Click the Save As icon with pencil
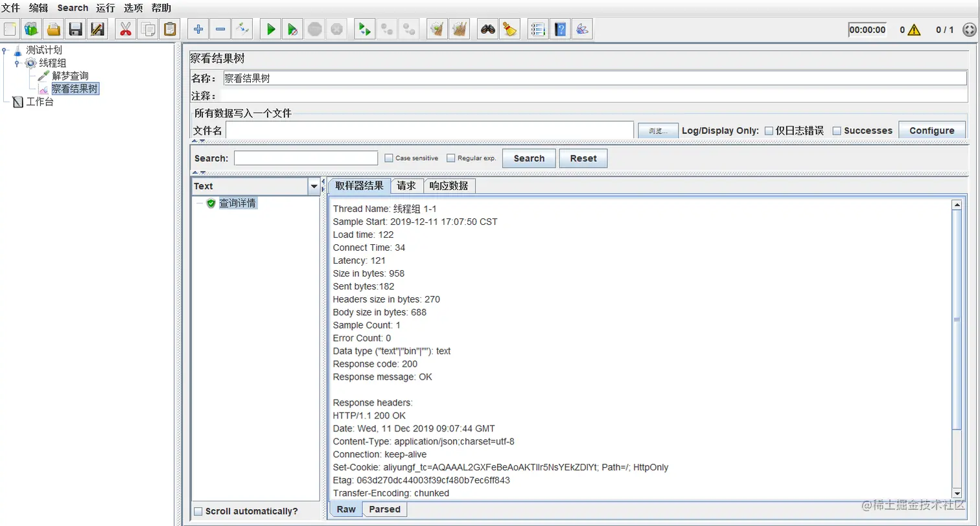980x526 pixels. [x=98, y=29]
